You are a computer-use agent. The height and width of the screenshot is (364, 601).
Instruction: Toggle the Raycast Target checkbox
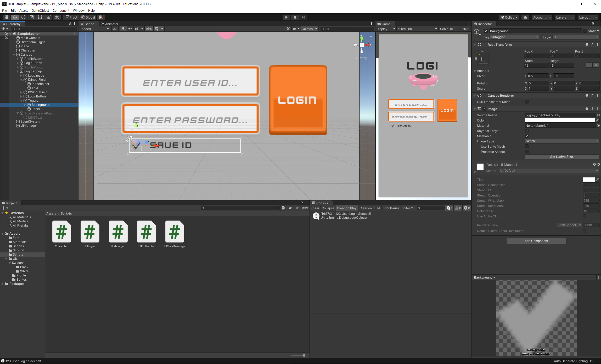[x=527, y=131]
